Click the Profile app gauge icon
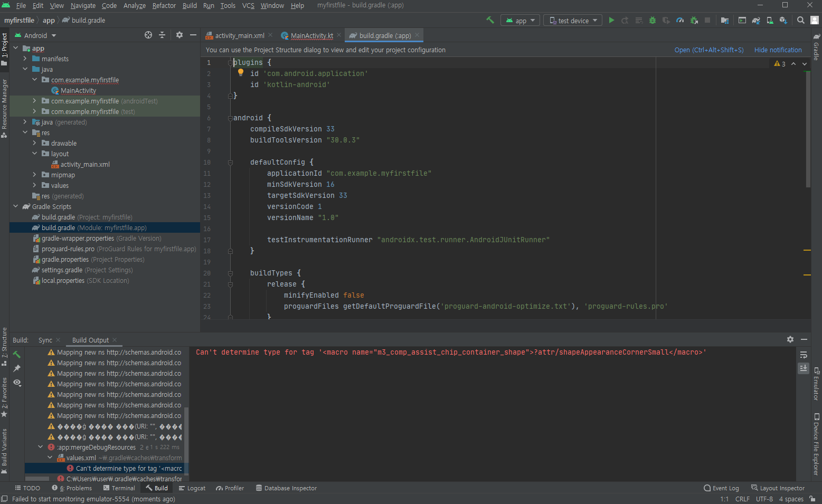 (680, 20)
